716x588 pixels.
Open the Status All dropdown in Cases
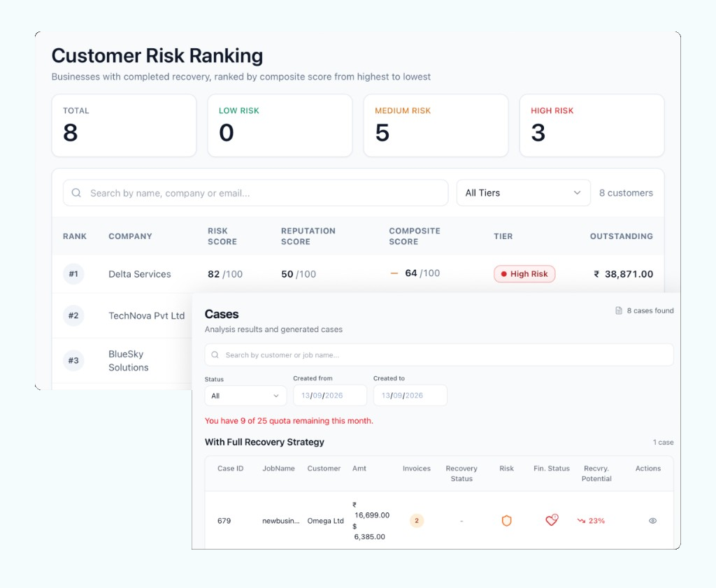coord(245,396)
